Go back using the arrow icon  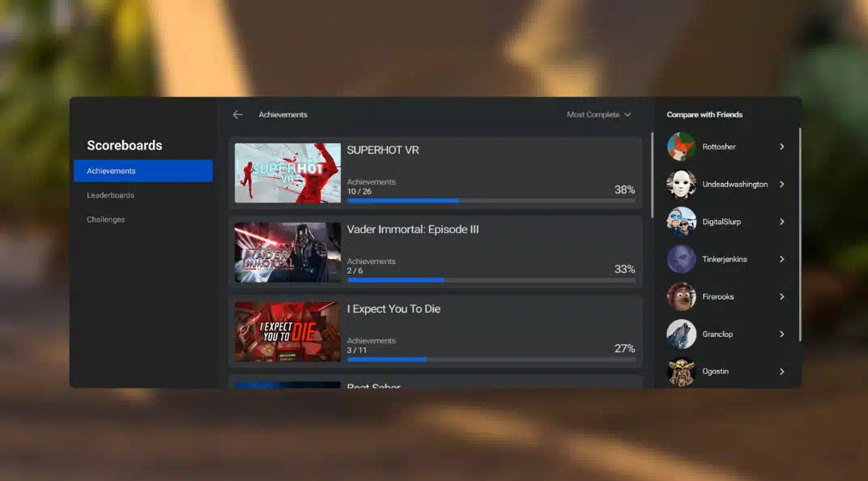tap(238, 114)
